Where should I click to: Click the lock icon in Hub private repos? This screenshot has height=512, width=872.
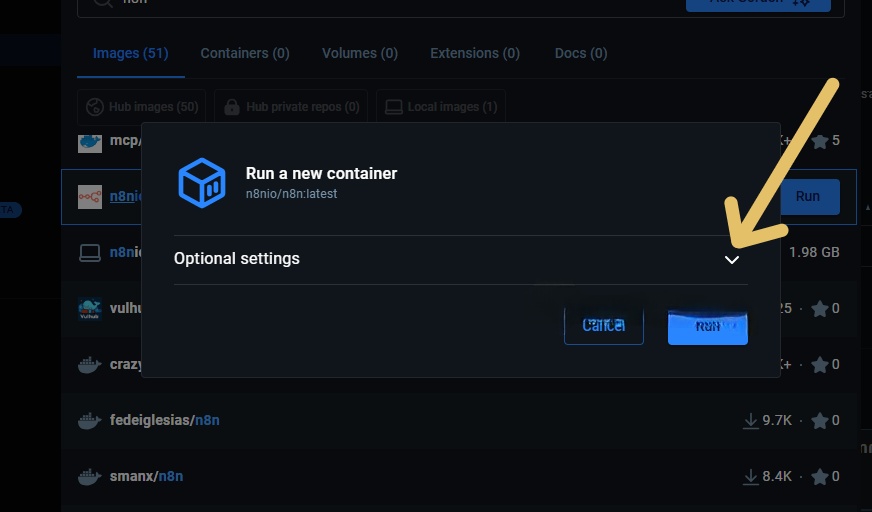click(232, 107)
